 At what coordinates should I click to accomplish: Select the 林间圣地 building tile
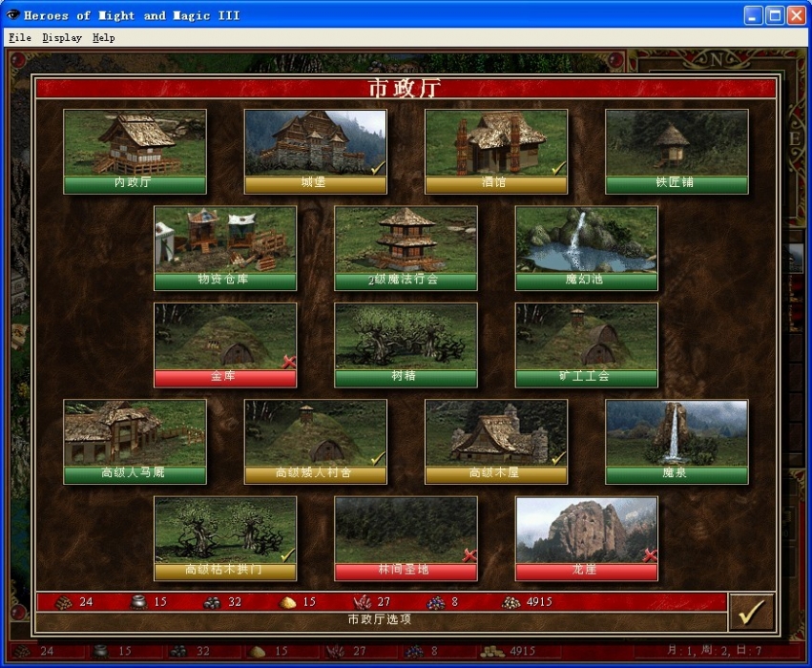coord(406,538)
